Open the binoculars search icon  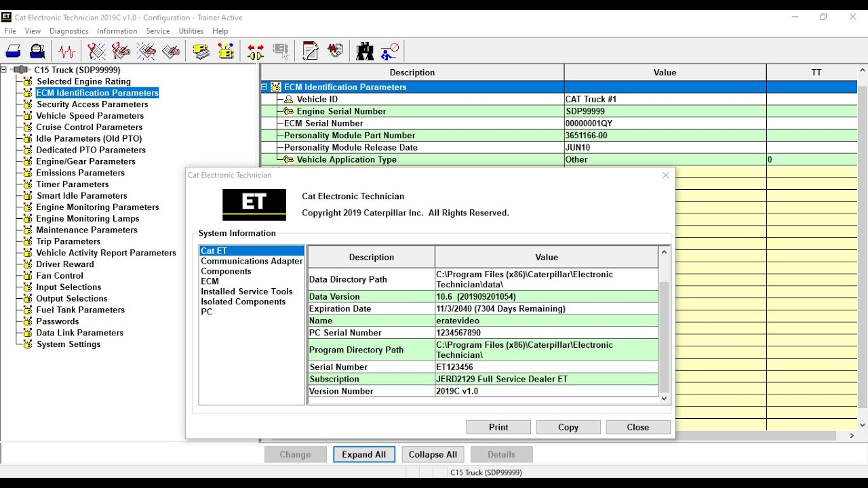point(365,52)
